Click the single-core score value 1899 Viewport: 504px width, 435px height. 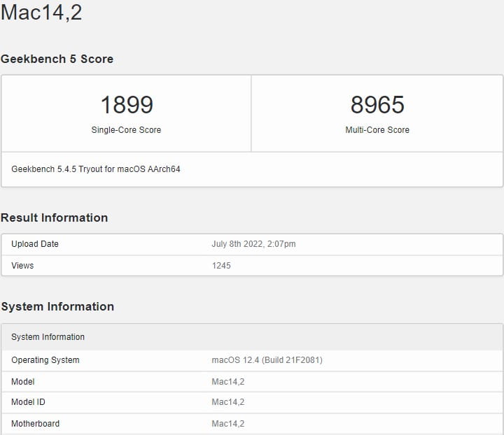click(127, 105)
